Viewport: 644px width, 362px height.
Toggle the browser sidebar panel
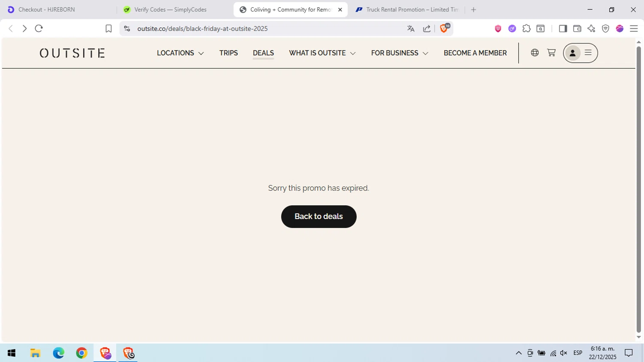563,28
